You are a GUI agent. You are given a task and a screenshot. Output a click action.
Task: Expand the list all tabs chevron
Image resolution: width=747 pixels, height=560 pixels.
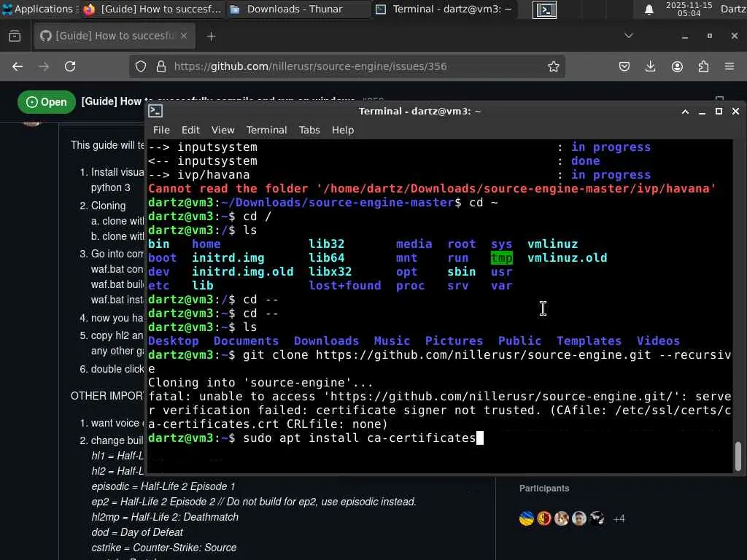click(629, 36)
